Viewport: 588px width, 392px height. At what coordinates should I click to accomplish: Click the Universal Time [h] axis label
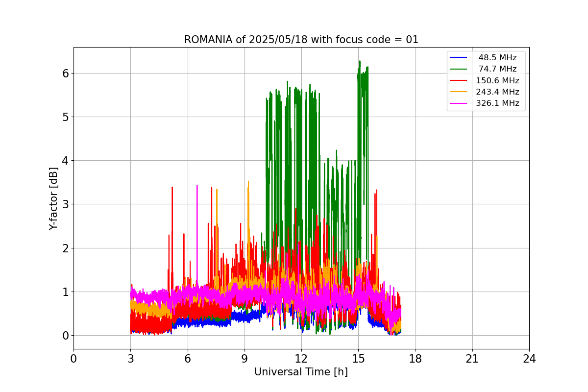(x=301, y=372)
